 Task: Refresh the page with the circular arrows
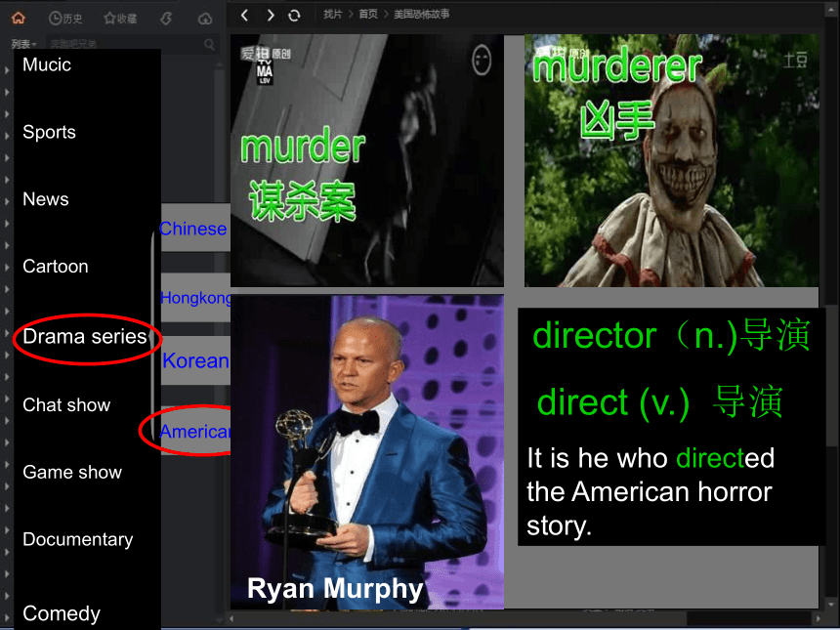click(x=294, y=16)
